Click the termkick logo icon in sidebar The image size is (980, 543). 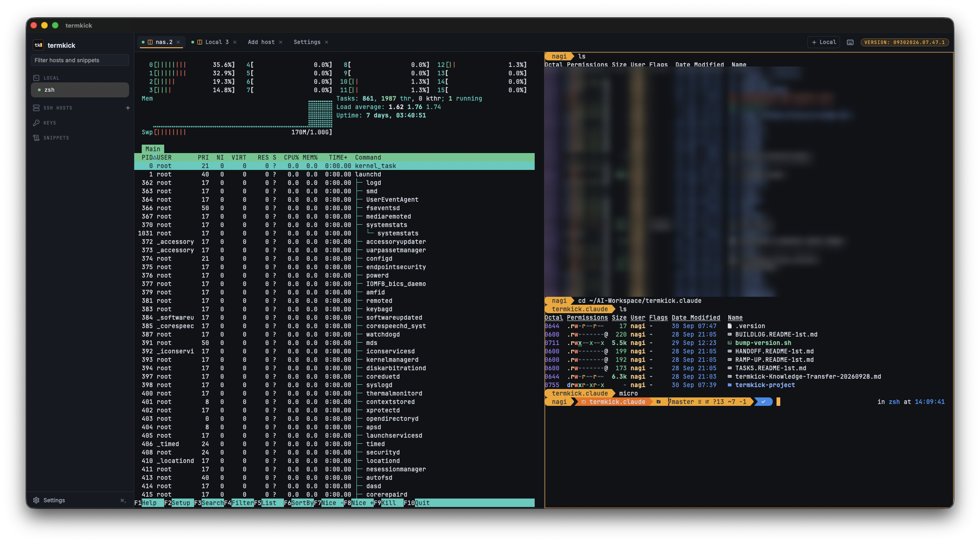point(38,45)
